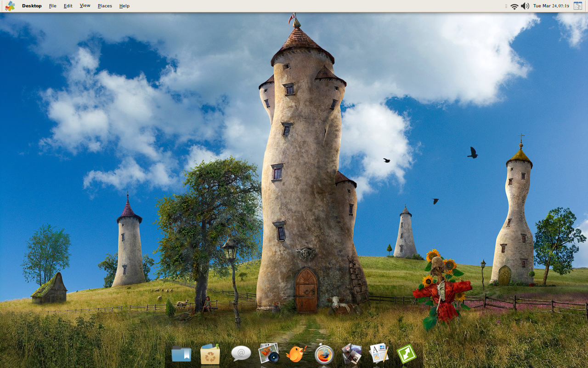Click the show desktop icon in panel
The image size is (588, 368).
coord(577,6)
